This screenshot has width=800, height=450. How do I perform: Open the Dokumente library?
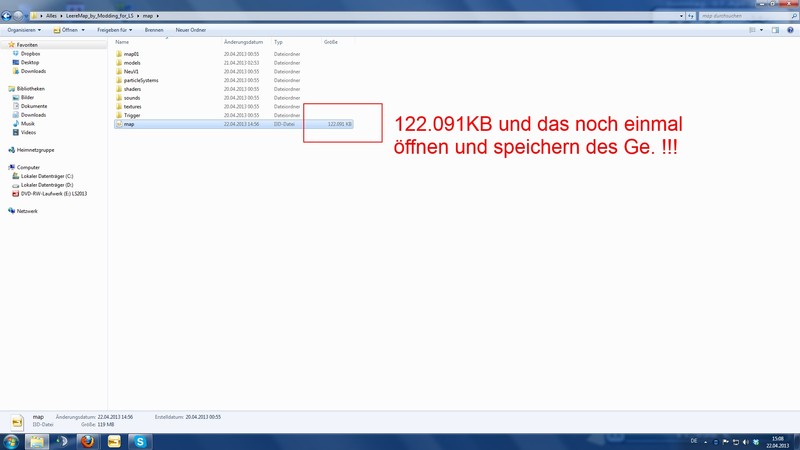coord(34,106)
